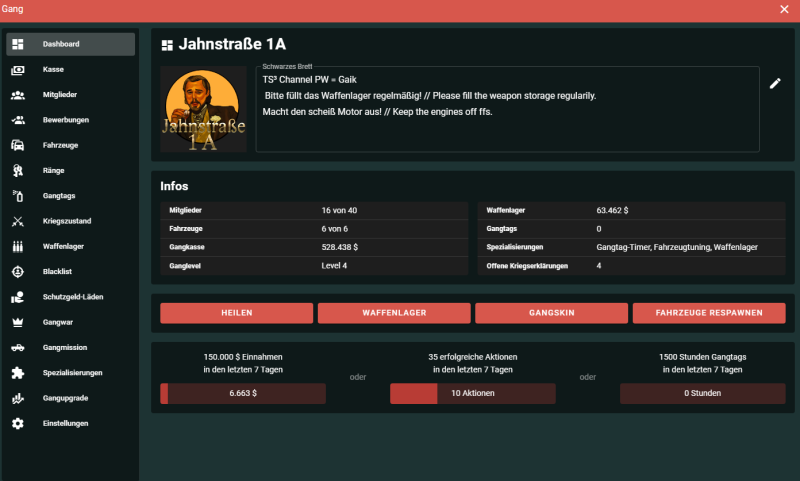Open the Blacklist section
The width and height of the screenshot is (800, 481).
58,272
